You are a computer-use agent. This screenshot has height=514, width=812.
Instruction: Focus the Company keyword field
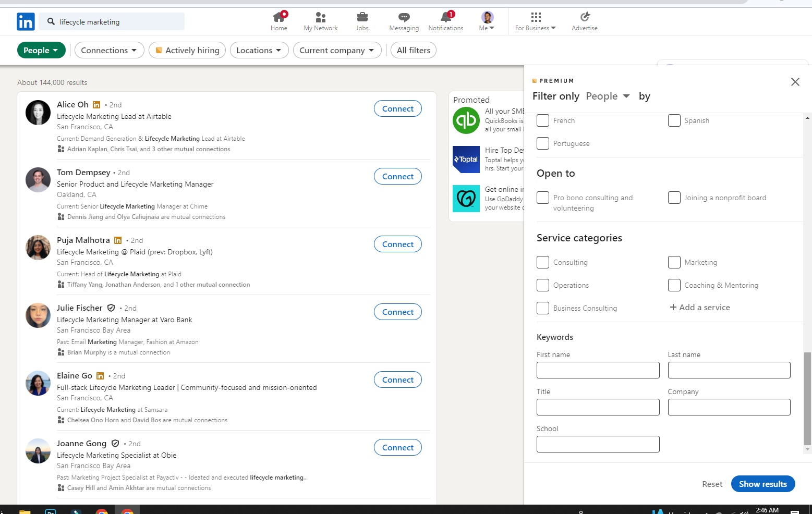(729, 407)
